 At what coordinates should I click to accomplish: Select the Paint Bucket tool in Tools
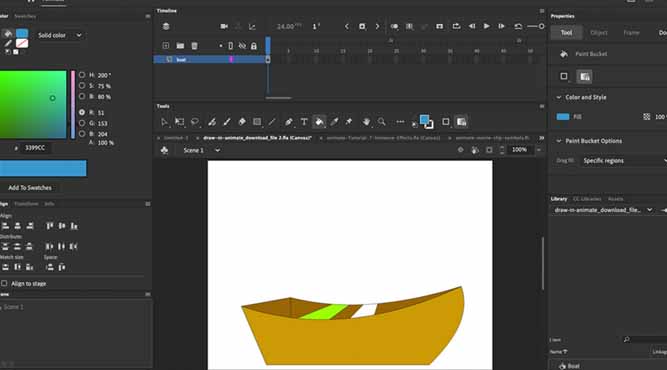(x=319, y=122)
